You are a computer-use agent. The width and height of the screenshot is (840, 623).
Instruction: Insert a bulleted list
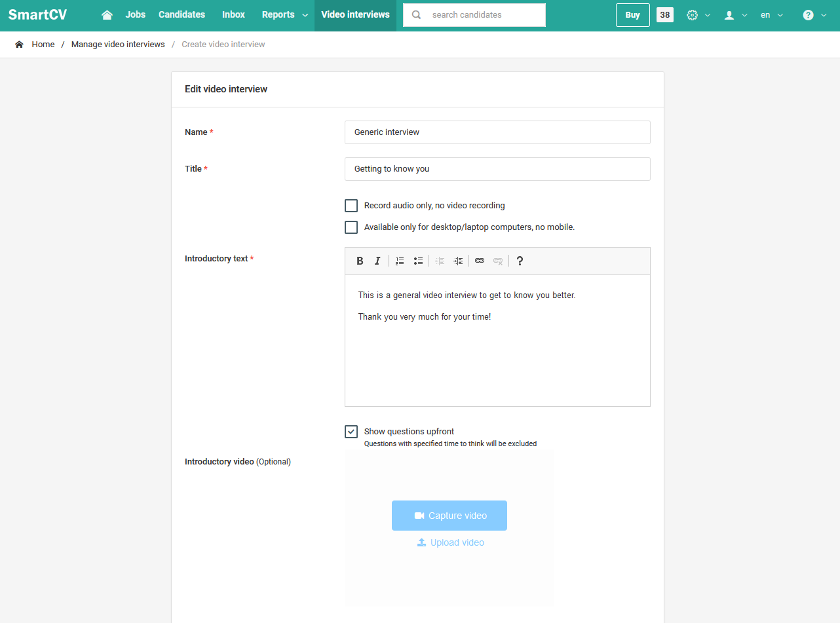pos(418,261)
